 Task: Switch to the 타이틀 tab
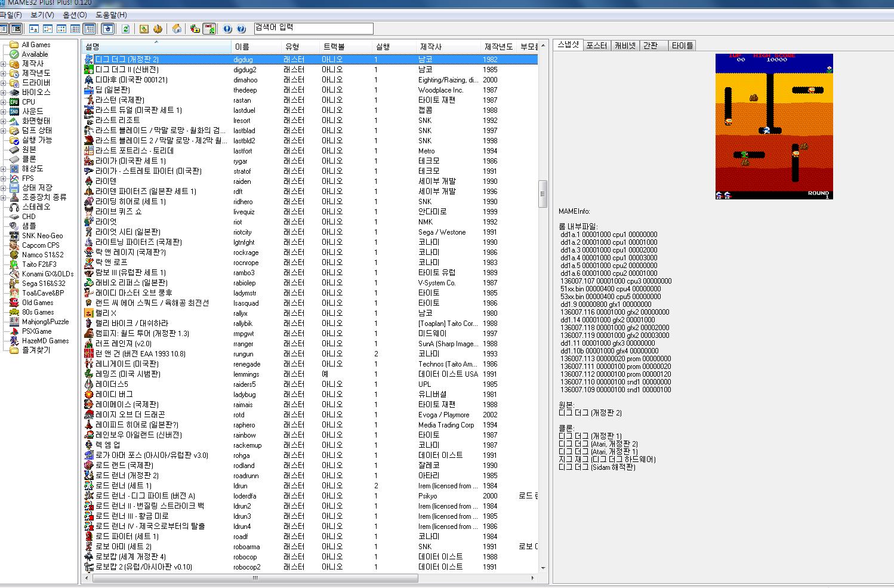click(682, 45)
